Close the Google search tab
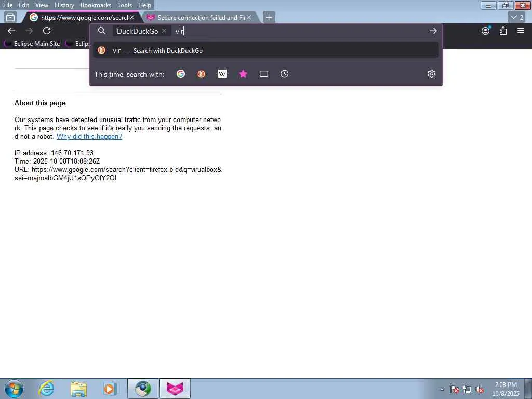The width and height of the screenshot is (532, 399). point(132,17)
